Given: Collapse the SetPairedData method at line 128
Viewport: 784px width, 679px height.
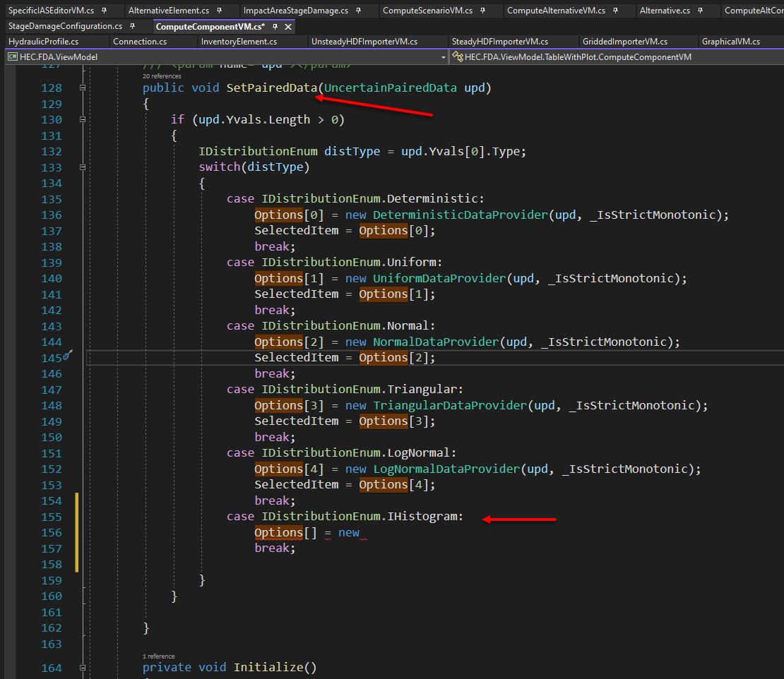Looking at the screenshot, I should coord(81,88).
